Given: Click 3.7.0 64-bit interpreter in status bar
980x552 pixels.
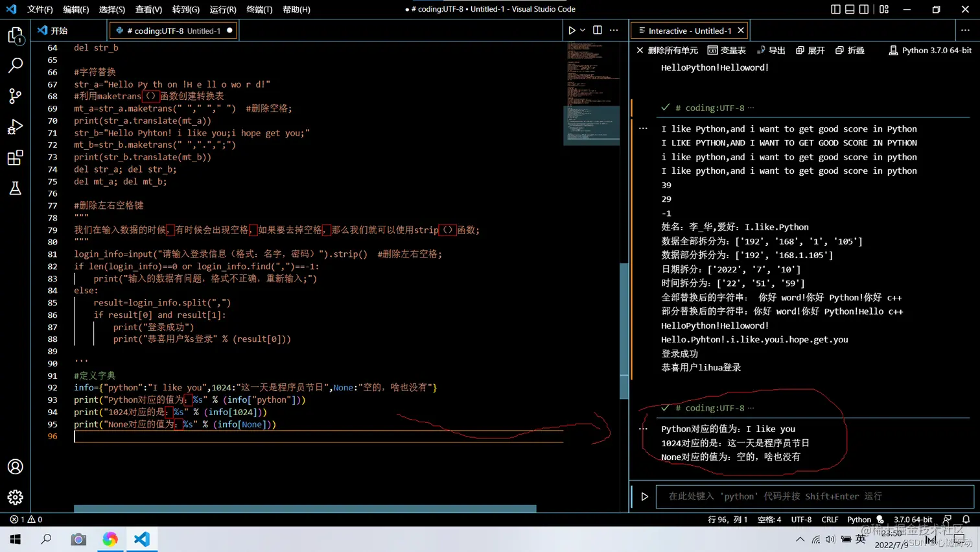Looking at the screenshot, I should click(x=913, y=520).
